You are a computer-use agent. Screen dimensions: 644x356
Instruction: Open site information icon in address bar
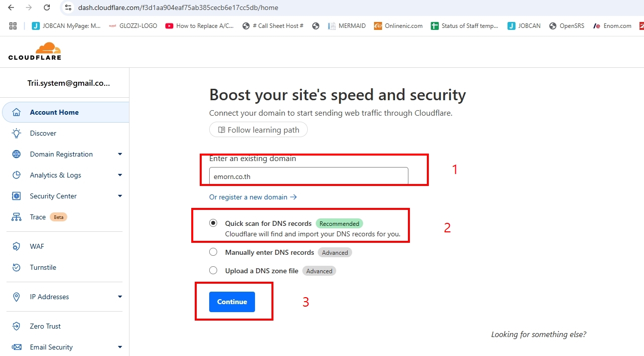tap(69, 7)
